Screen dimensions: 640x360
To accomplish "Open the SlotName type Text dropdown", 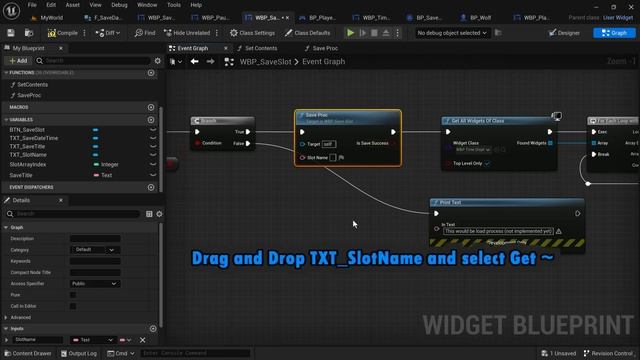I will 93,340.
